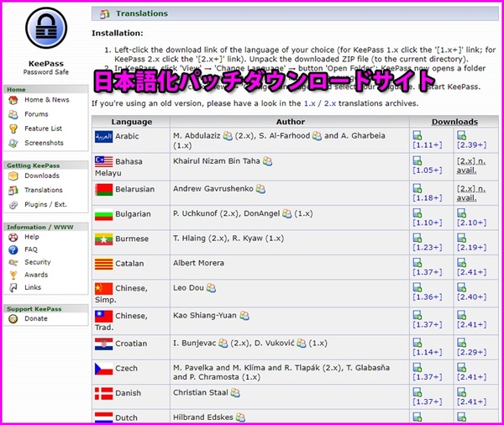Open the Help page

(x=32, y=237)
